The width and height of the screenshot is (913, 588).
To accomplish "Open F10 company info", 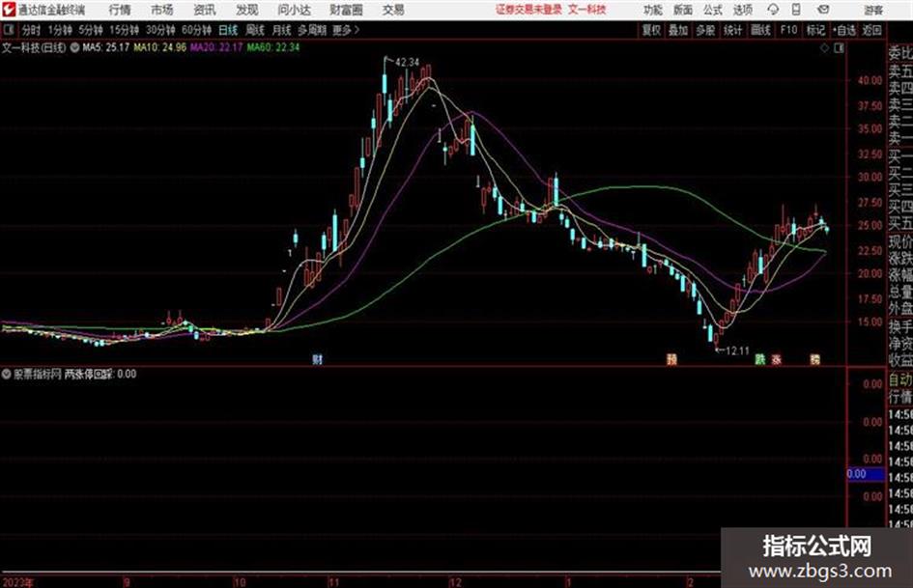I will point(788,30).
